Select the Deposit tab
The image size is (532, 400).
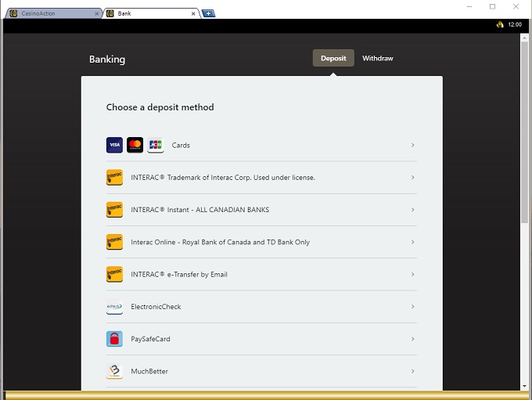333,59
